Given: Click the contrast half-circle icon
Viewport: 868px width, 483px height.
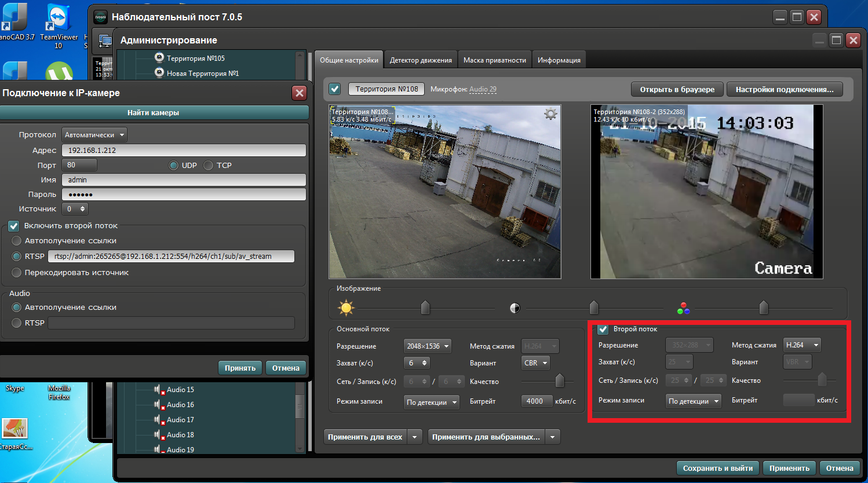Looking at the screenshot, I should tap(515, 308).
